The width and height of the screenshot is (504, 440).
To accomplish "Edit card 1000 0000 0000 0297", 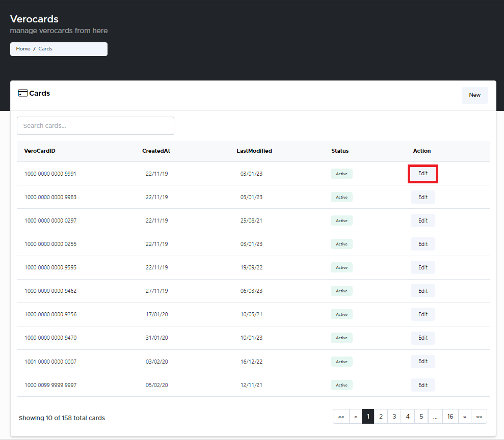I will tap(422, 221).
